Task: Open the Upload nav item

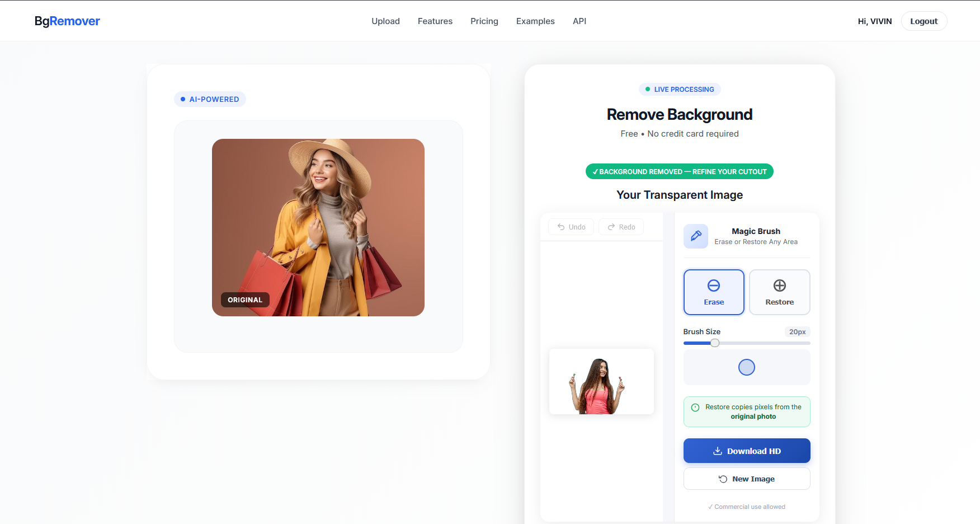Action: (x=385, y=21)
